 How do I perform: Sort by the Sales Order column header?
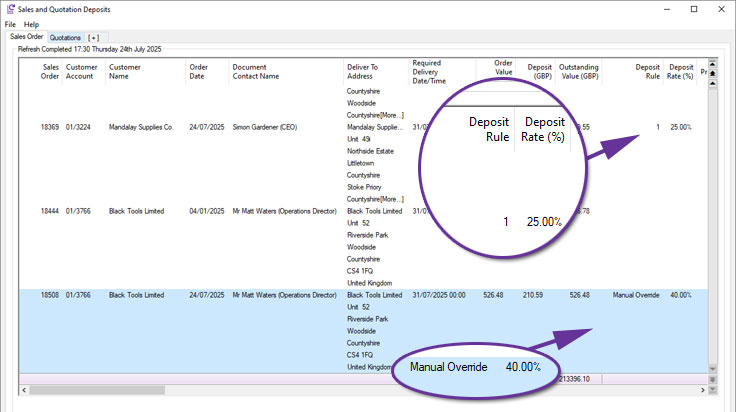point(51,71)
